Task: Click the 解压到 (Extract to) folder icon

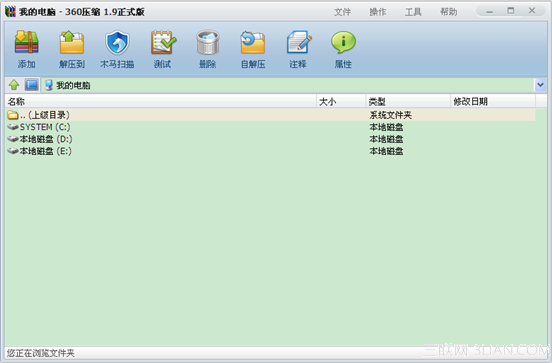Action: (72, 43)
